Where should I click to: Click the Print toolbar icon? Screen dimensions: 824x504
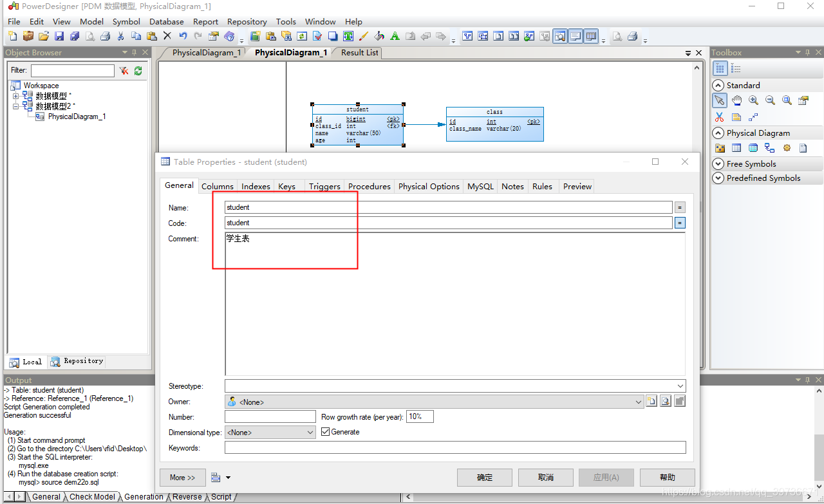click(x=105, y=36)
